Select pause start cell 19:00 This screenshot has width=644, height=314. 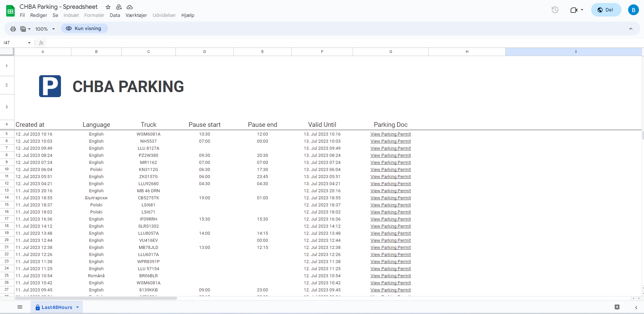pos(204,198)
